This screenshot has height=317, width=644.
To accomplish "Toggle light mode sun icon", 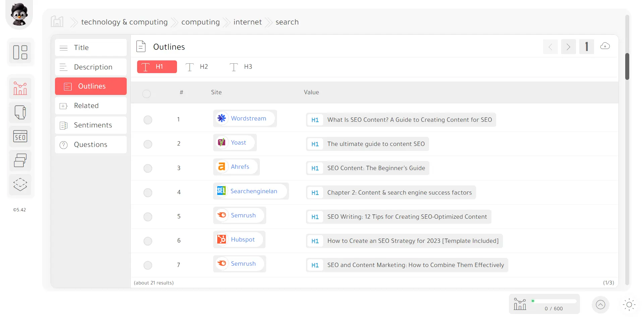I will click(629, 305).
